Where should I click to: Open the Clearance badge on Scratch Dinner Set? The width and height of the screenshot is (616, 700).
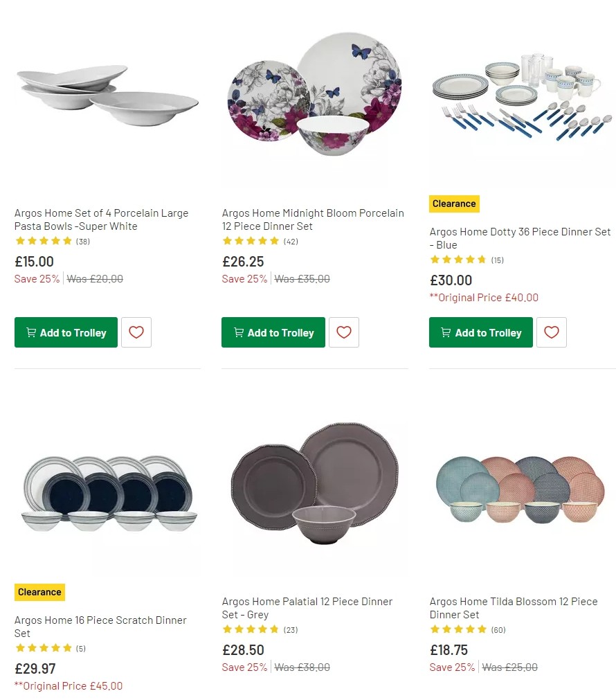coord(39,592)
